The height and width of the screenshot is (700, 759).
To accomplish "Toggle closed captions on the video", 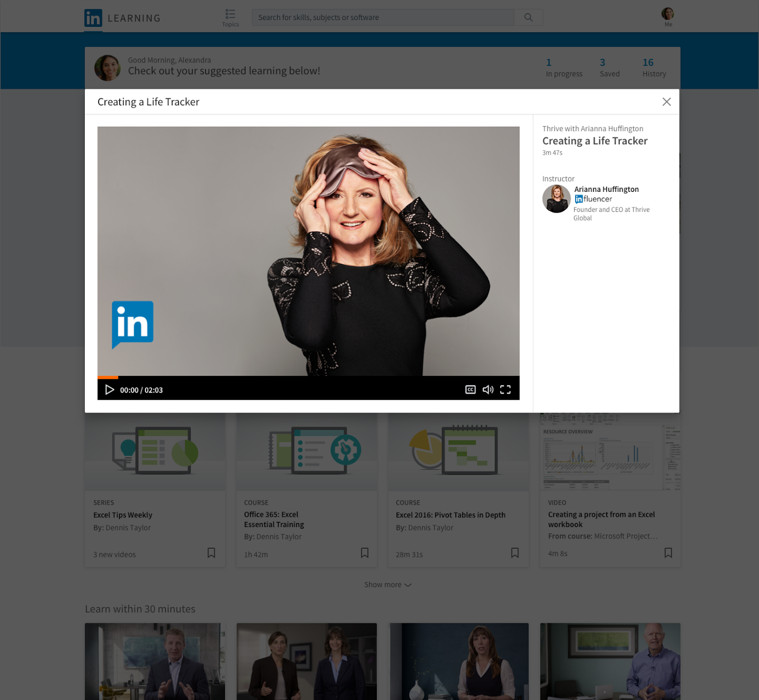I will pyautogui.click(x=470, y=390).
